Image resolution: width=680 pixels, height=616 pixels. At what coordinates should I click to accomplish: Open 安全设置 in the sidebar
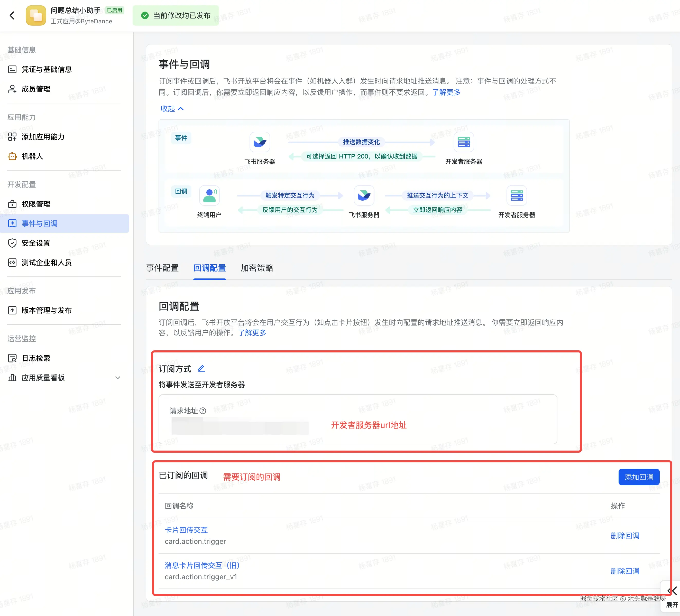[36, 243]
